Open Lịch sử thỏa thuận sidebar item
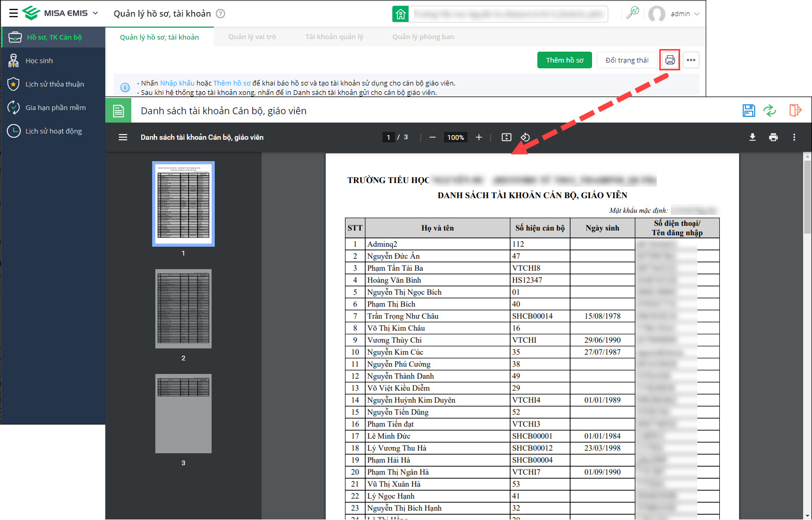The width and height of the screenshot is (812, 520). pyautogui.click(x=53, y=84)
